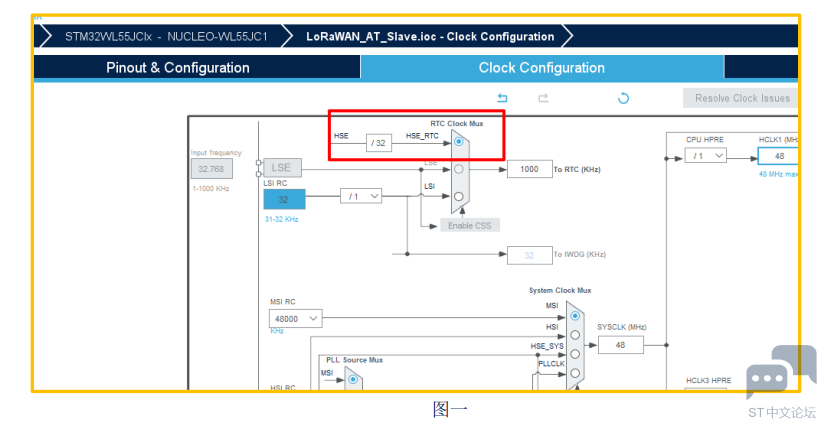Click the LSI RC 32 block

(x=284, y=200)
